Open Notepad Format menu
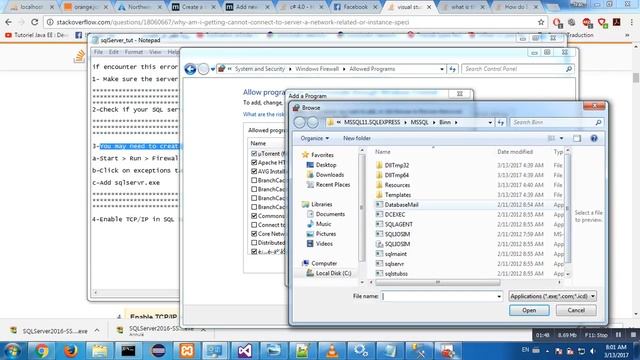The image size is (640, 360). coord(134,52)
